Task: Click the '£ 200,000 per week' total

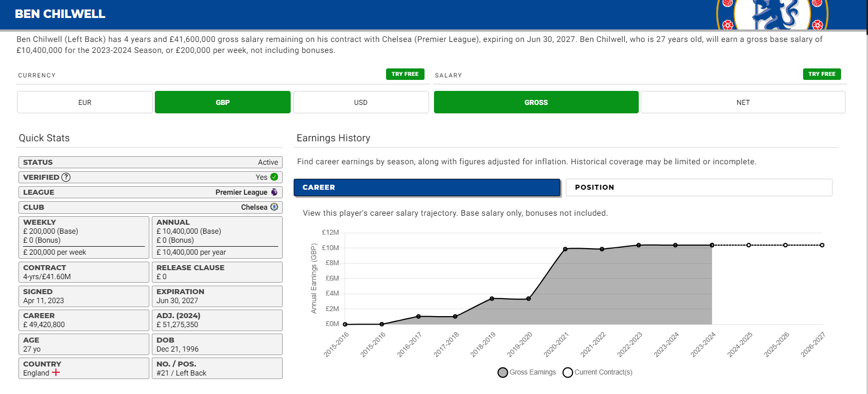Action: click(x=54, y=252)
